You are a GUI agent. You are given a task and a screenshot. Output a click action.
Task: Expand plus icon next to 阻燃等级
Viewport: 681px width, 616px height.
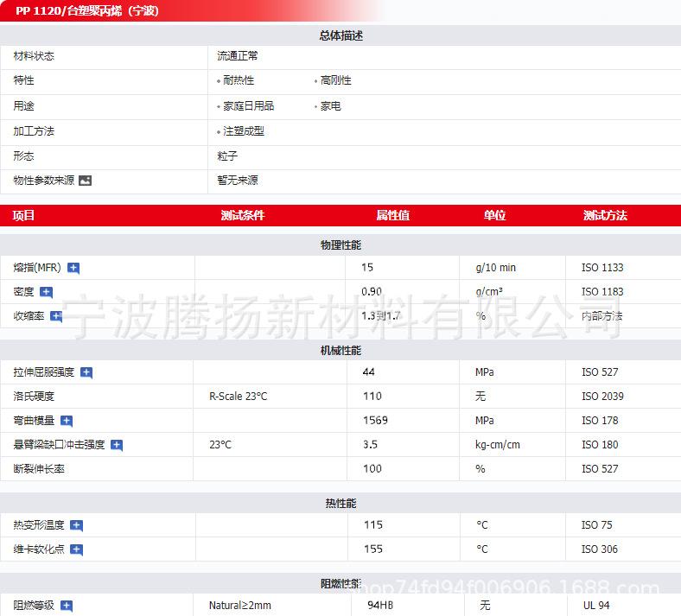pyautogui.click(x=67, y=606)
